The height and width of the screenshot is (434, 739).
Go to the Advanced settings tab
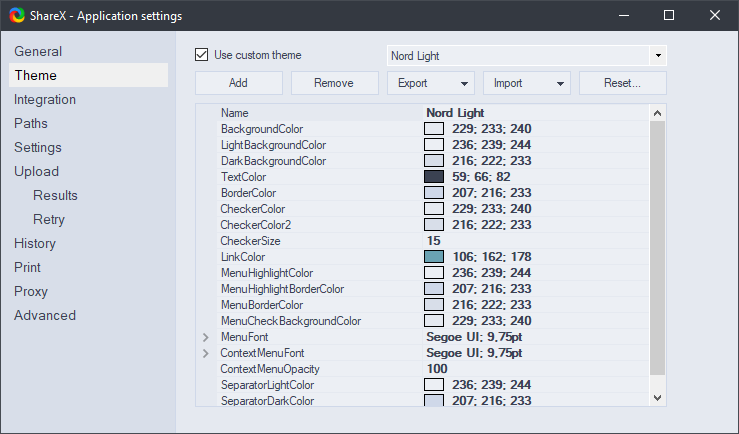pyautogui.click(x=45, y=315)
